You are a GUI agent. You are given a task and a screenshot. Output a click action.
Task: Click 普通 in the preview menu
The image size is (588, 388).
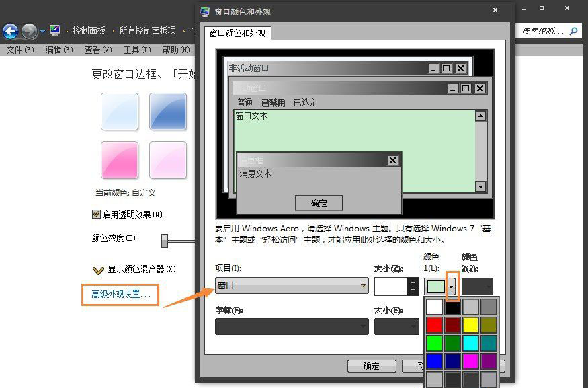pyautogui.click(x=245, y=102)
